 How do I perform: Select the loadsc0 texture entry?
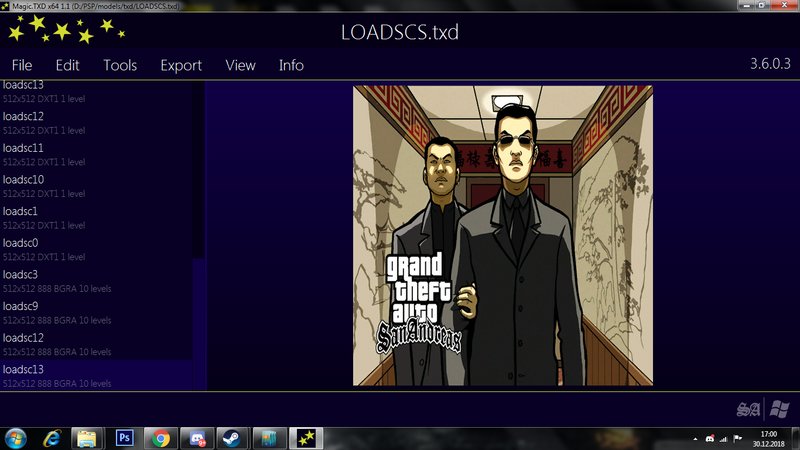coord(96,249)
